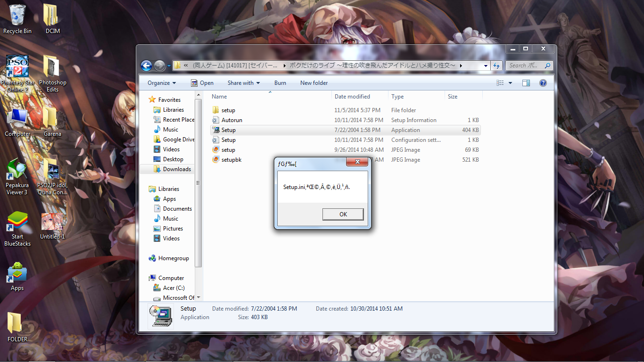Click the refresh button beside address bar
This screenshot has height=362, width=644.
pos(496,66)
